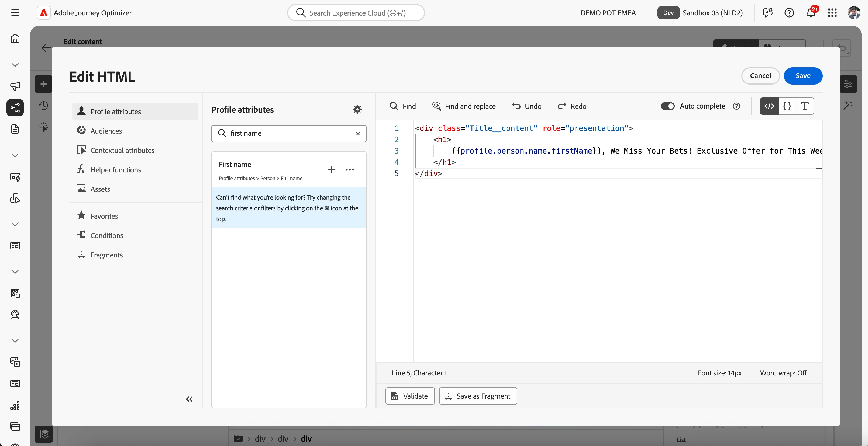This screenshot has height=446, width=868.
Task: Open the Journeys sidebar icon
Action: (15, 108)
